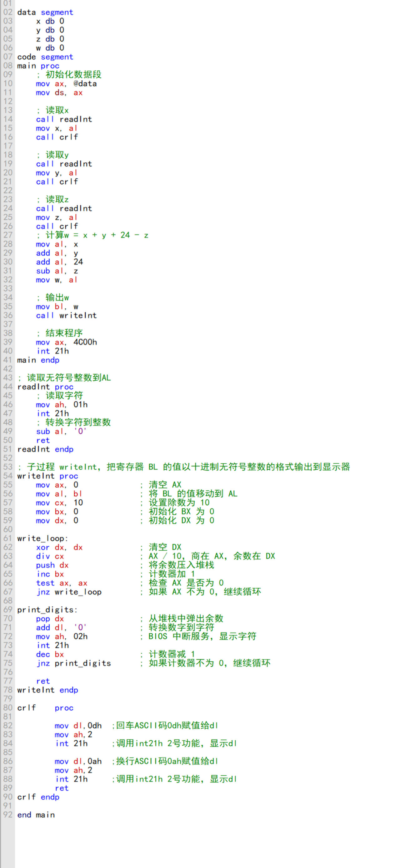Click the 'writeInt endp' line
The width and height of the screenshot is (401, 868).
coord(48,690)
